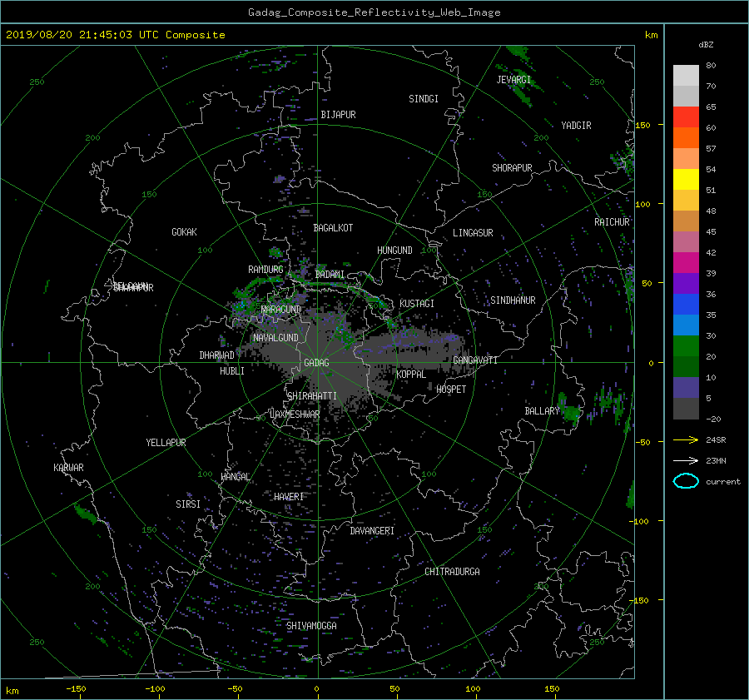Click the SINDGI town label
The height and width of the screenshot is (700, 749).
(x=424, y=99)
